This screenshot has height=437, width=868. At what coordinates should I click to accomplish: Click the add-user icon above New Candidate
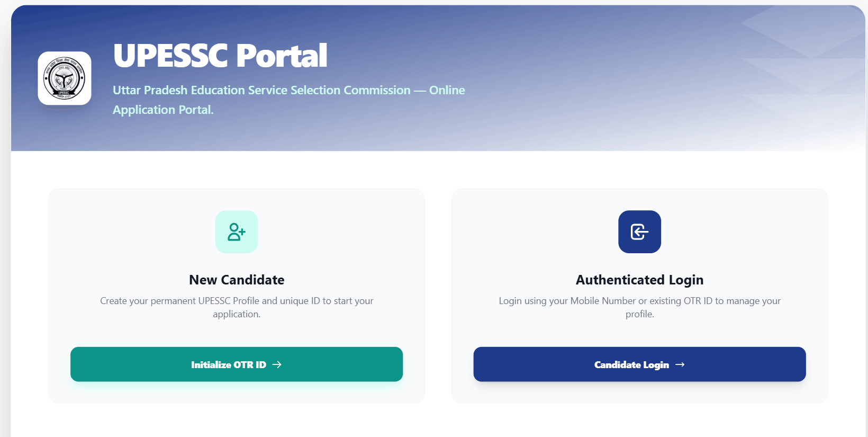coord(237,232)
